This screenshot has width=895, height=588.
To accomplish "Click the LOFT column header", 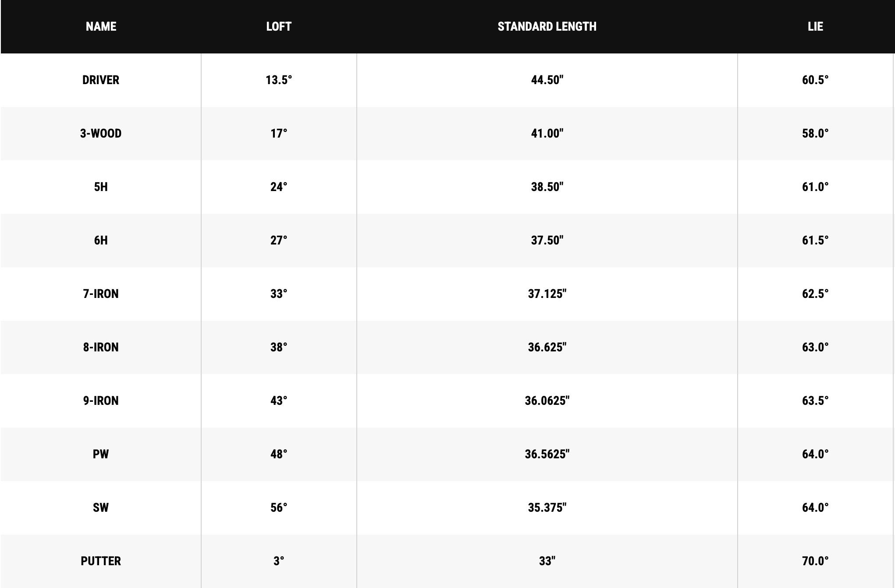I will 279,26.
